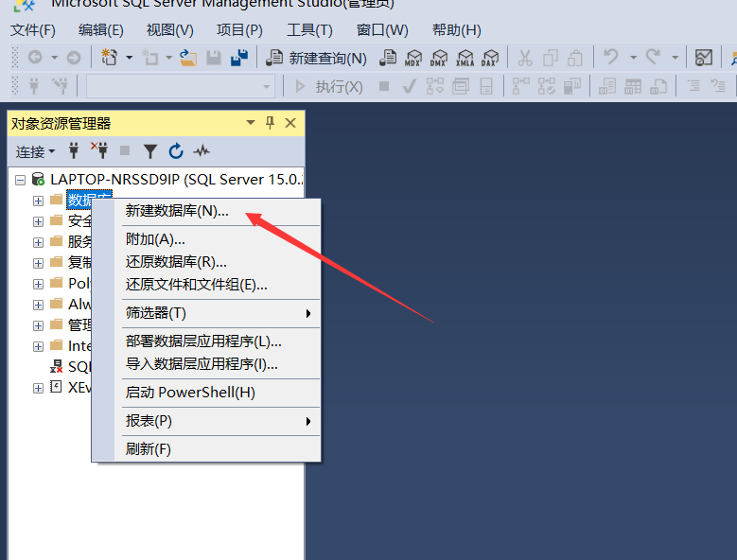Click the undo arrow icon
The image size is (737, 560).
pos(611,57)
